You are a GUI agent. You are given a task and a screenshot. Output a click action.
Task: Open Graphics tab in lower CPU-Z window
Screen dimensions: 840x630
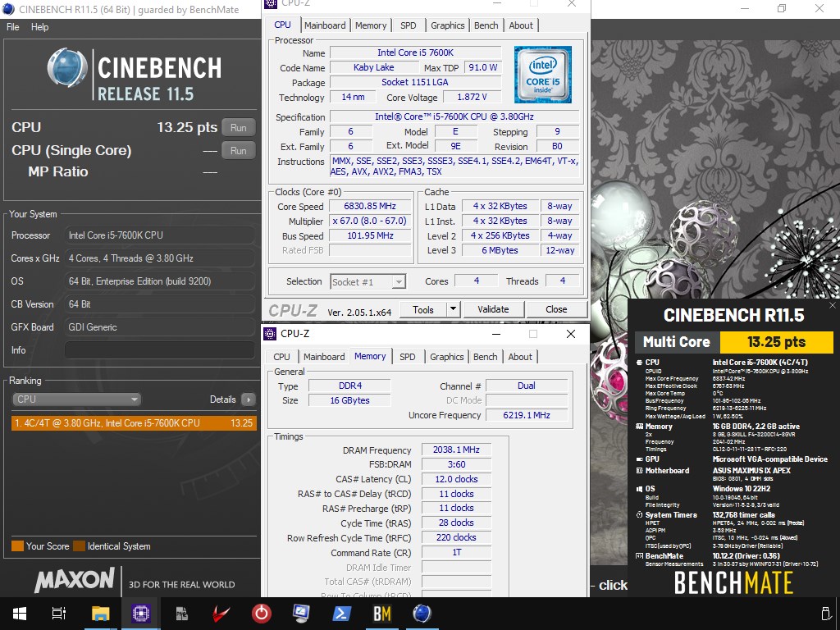(x=447, y=357)
